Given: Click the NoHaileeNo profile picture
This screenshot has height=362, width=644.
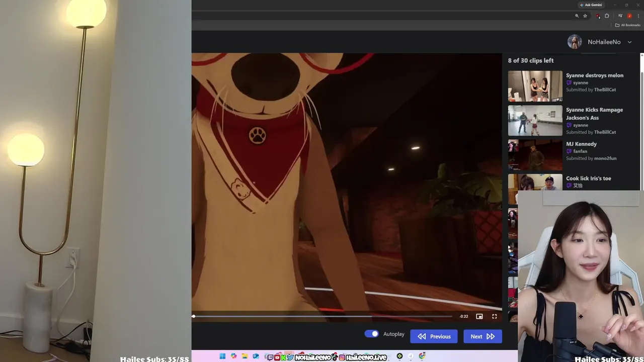Looking at the screenshot, I should point(575,42).
